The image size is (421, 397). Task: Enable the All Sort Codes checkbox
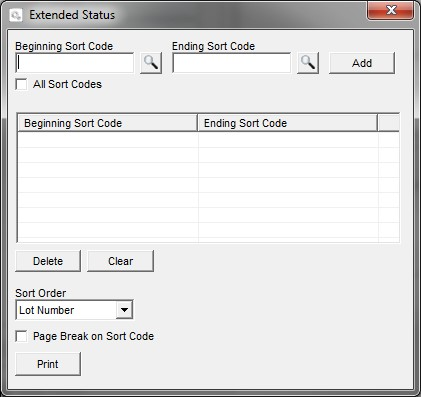22,84
